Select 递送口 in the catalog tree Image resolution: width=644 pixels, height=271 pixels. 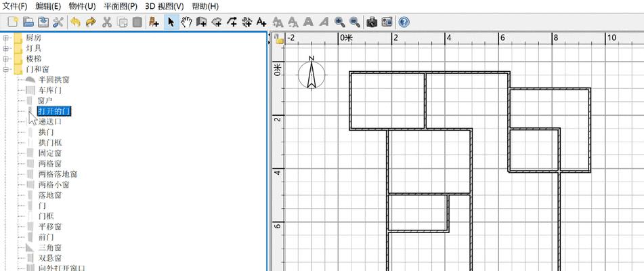tap(50, 121)
